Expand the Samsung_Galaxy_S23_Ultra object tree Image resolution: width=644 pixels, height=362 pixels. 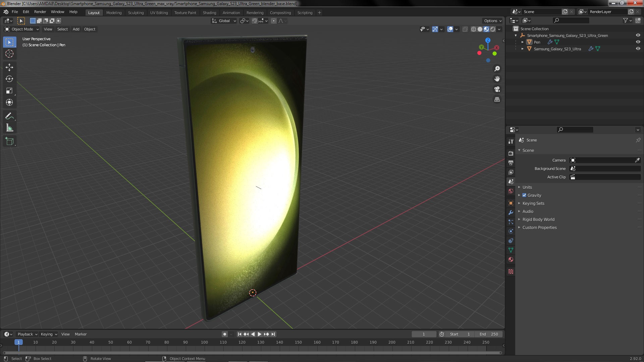pos(522,49)
